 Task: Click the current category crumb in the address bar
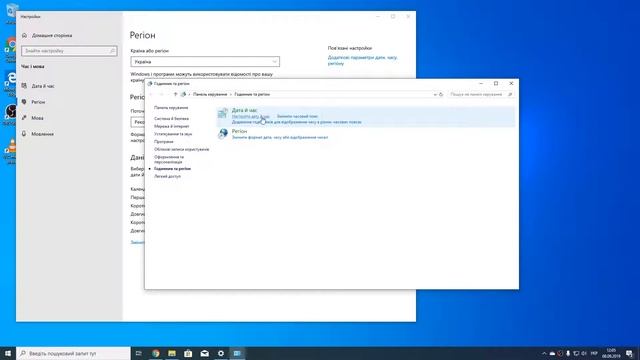point(252,94)
